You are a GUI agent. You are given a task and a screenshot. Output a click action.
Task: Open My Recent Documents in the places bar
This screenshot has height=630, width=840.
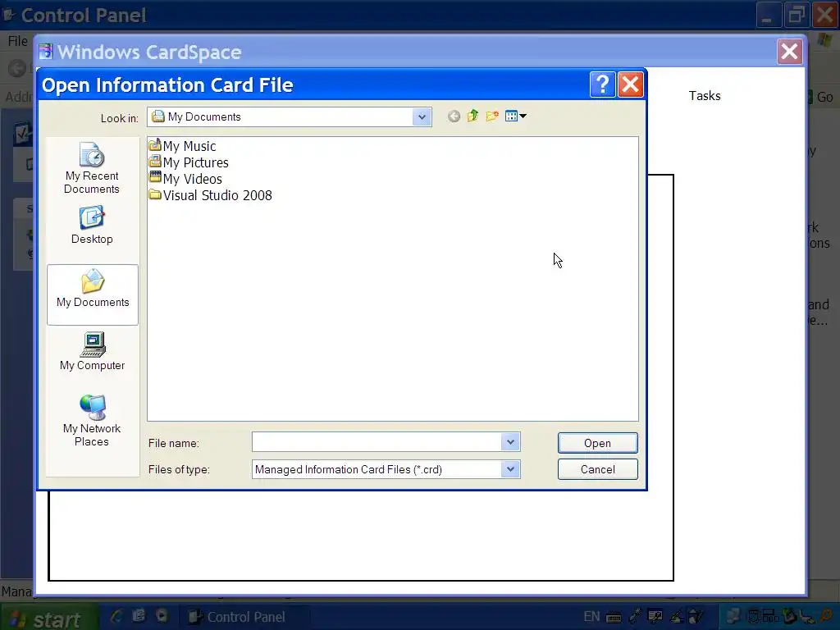(x=92, y=167)
